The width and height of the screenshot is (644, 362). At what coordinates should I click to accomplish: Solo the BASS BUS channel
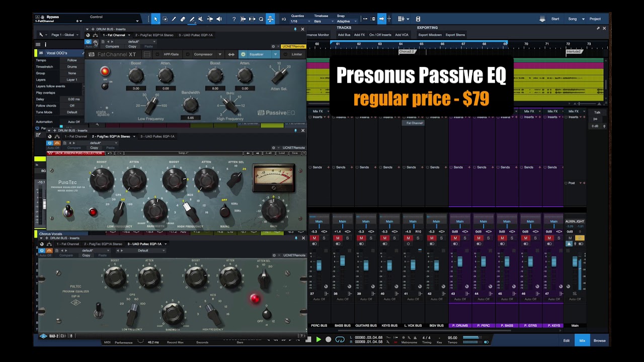pos(347,238)
